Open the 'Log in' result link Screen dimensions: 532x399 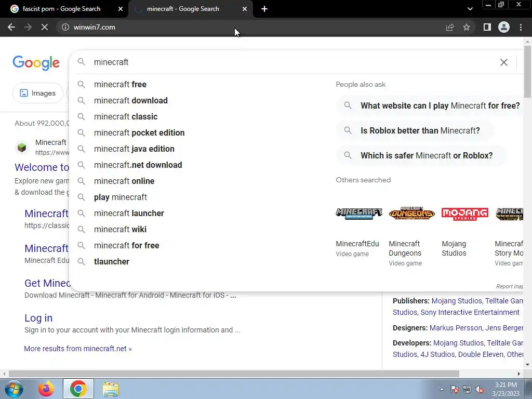38,318
